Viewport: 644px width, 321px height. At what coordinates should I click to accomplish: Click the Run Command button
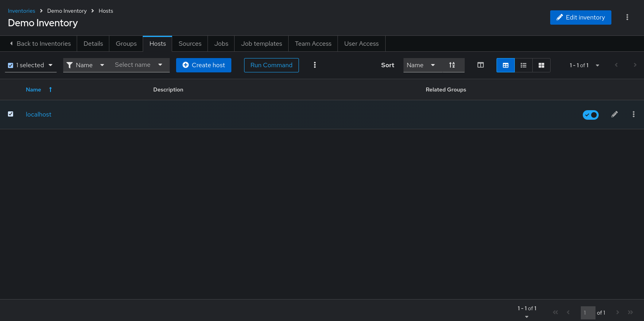[272, 65]
